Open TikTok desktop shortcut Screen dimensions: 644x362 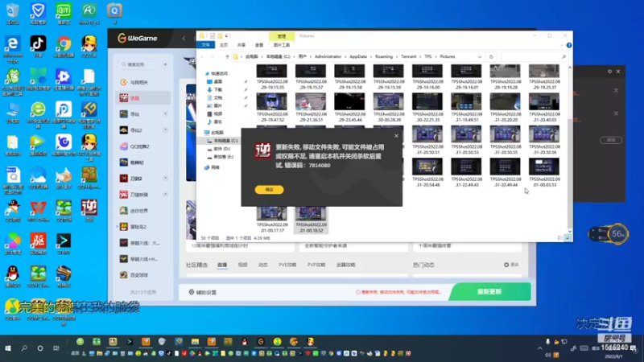[x=38, y=47]
